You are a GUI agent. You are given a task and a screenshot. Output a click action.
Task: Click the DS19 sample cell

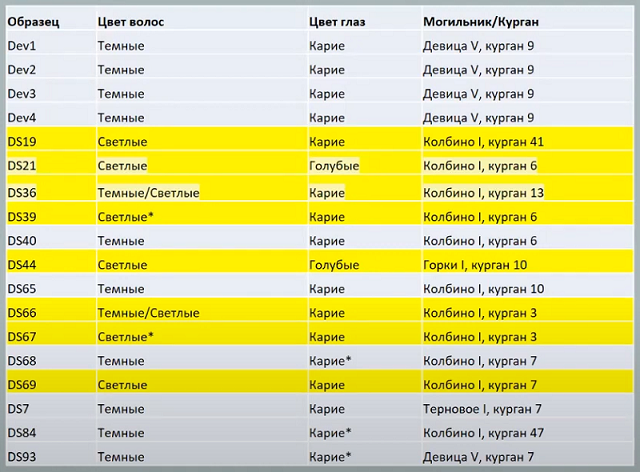point(22,142)
